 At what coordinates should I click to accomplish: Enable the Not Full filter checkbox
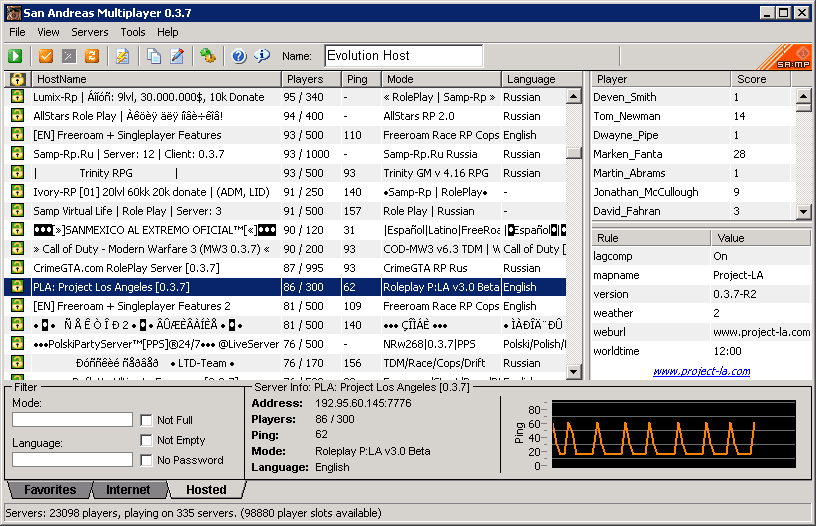[146, 420]
